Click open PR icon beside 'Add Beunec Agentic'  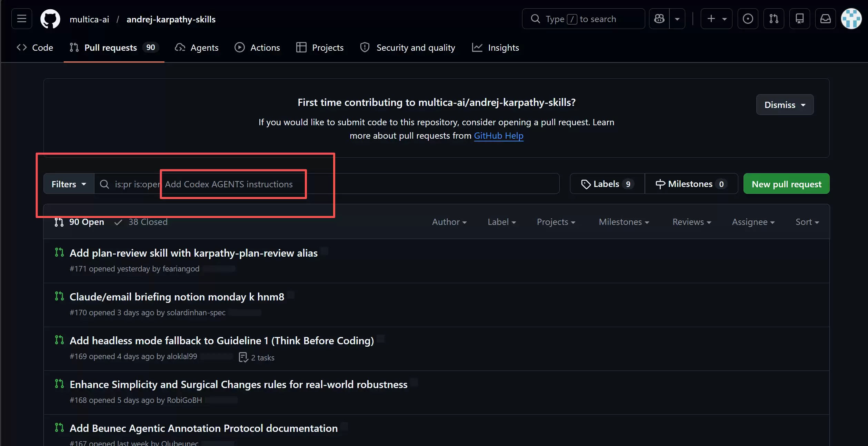(x=59, y=427)
